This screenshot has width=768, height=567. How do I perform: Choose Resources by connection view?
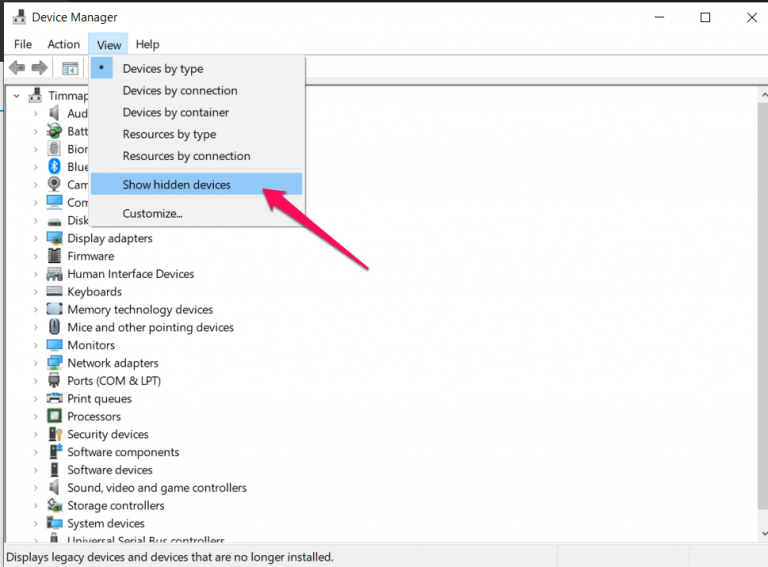point(196,156)
